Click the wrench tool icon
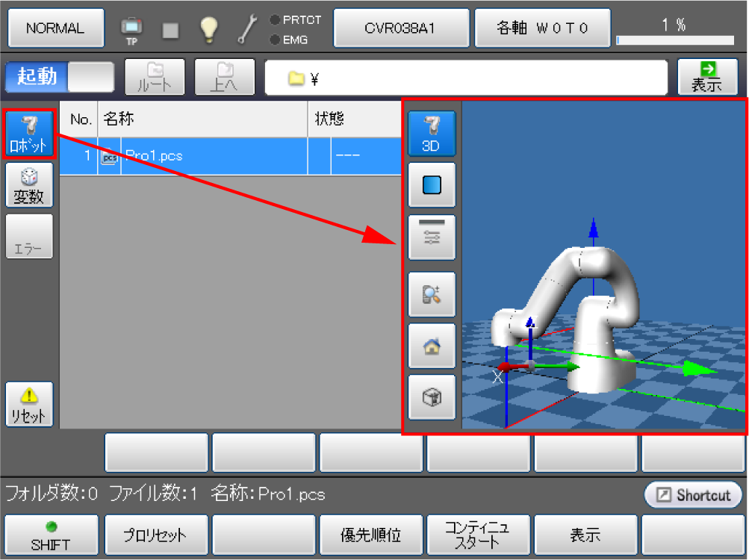 tap(246, 28)
